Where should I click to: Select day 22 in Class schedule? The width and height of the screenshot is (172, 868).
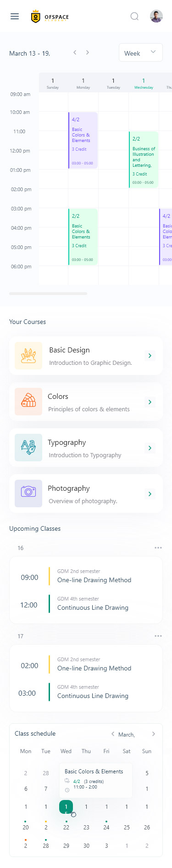(66, 827)
